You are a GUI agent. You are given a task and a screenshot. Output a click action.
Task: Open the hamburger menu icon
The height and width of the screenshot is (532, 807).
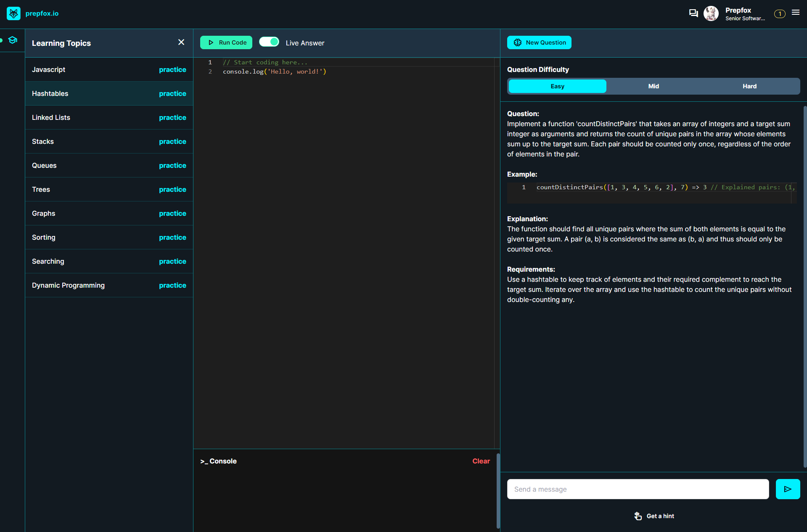coord(796,13)
